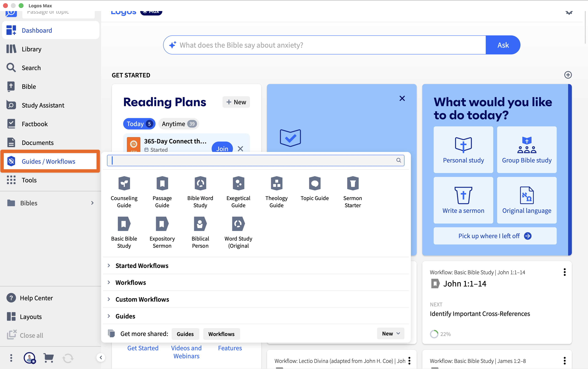The height and width of the screenshot is (369, 588).
Task: Open James 1:2–8 card options menu
Action: [x=565, y=361]
